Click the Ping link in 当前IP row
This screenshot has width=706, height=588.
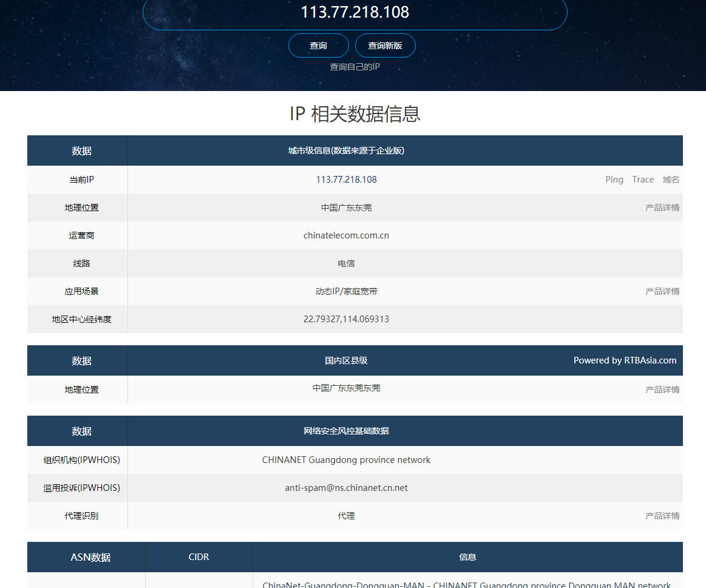tap(614, 180)
